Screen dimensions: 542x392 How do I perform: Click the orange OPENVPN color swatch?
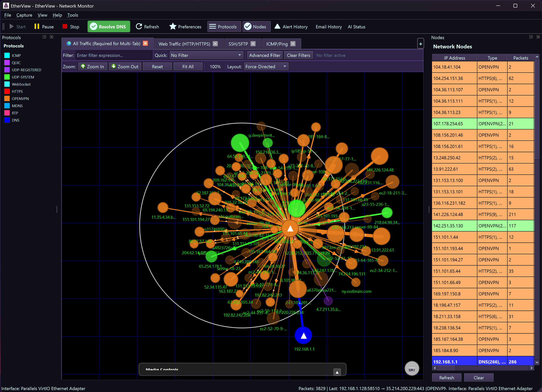pos(7,98)
